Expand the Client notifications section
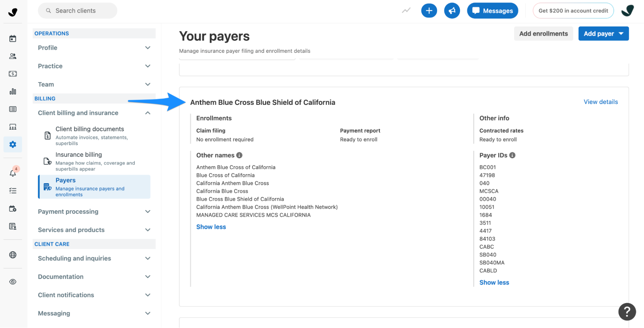The image size is (644, 328). (94, 295)
